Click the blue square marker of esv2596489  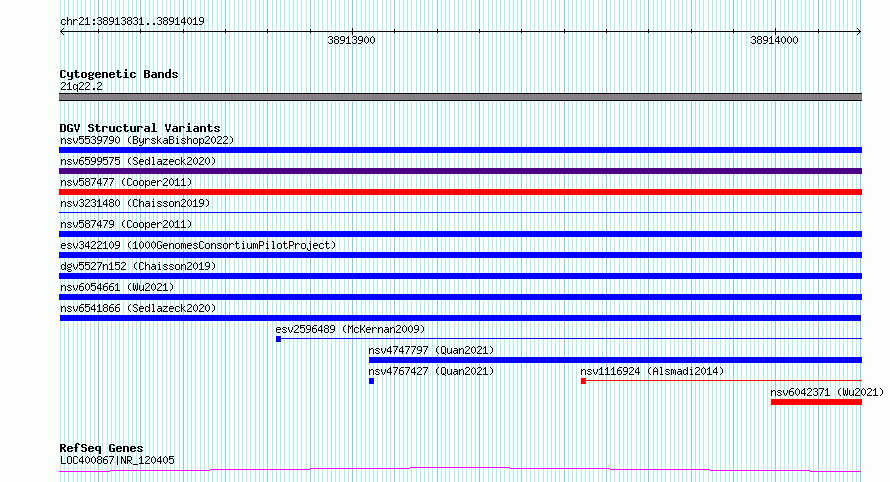tap(279, 339)
